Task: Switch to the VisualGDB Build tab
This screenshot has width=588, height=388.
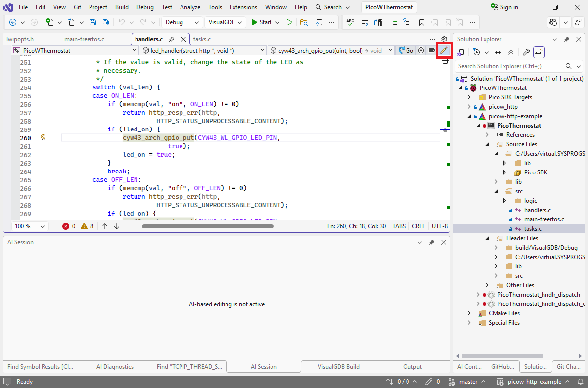Action: point(338,367)
